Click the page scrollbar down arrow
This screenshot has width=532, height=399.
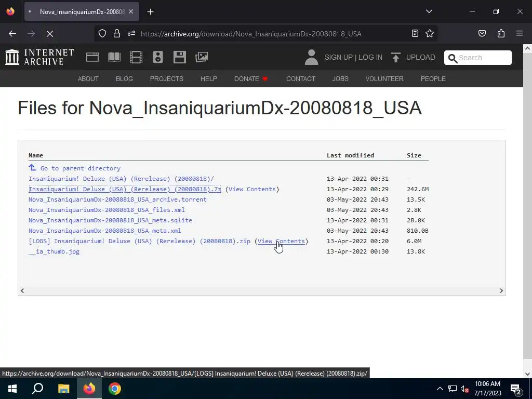[527, 374]
